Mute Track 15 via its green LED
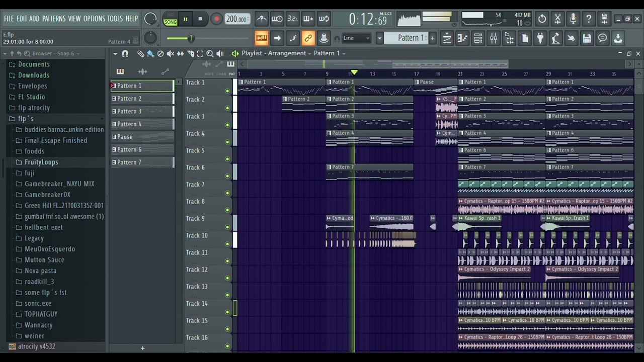 pos(227,329)
